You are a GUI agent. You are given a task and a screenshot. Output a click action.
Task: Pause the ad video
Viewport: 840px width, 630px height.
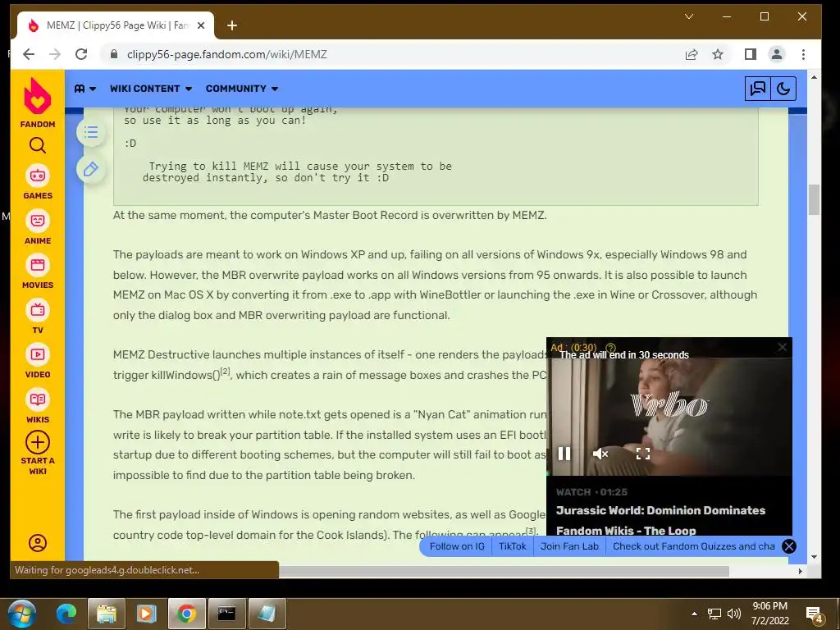coord(564,454)
